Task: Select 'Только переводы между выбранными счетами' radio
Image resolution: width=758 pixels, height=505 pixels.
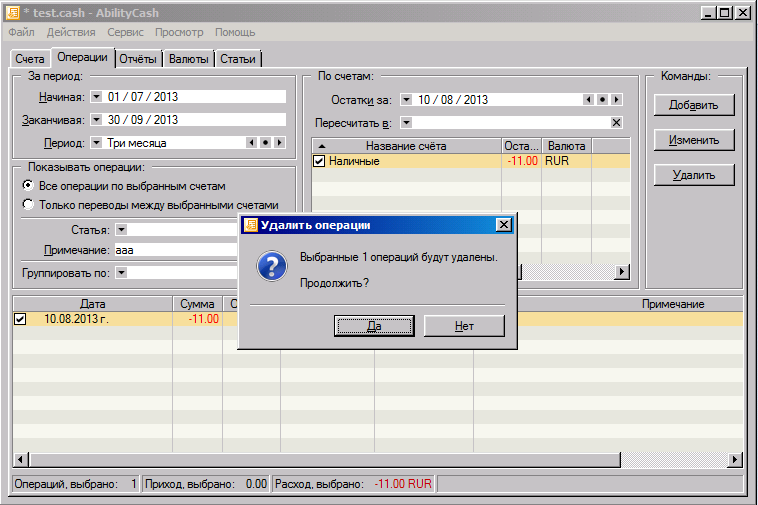Action: [28, 205]
